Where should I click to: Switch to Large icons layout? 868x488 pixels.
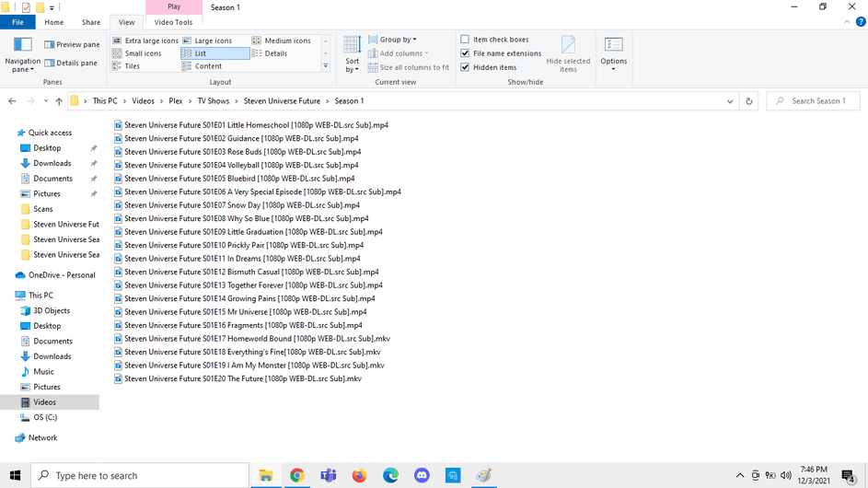tap(208, 41)
